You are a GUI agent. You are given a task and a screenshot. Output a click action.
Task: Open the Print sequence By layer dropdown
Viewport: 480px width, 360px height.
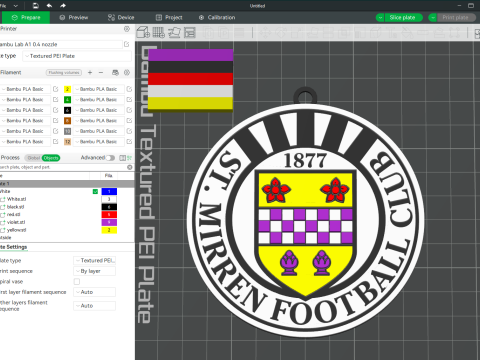coord(95,271)
